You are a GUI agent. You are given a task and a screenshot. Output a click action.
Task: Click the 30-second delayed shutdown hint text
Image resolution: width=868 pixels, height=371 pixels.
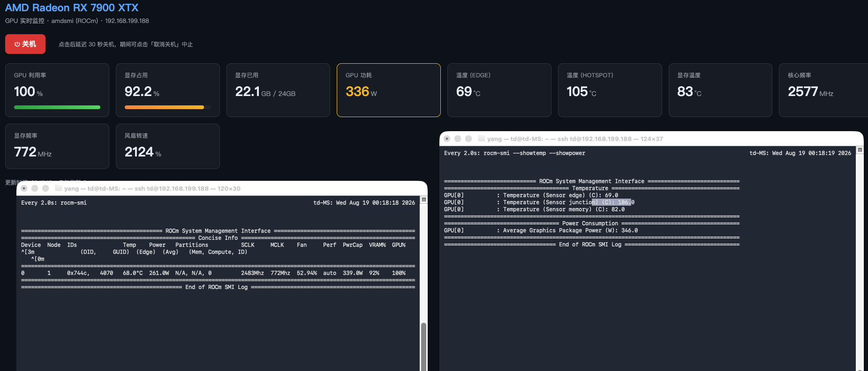tap(126, 45)
